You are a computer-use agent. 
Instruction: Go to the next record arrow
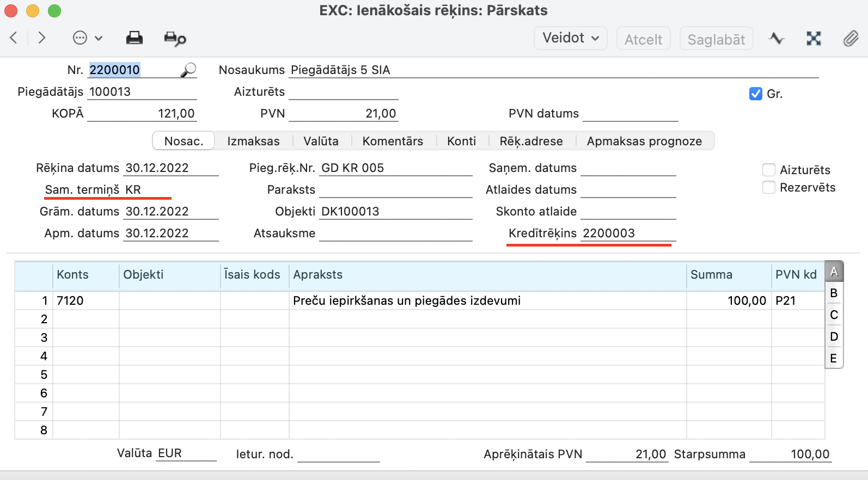tap(42, 38)
